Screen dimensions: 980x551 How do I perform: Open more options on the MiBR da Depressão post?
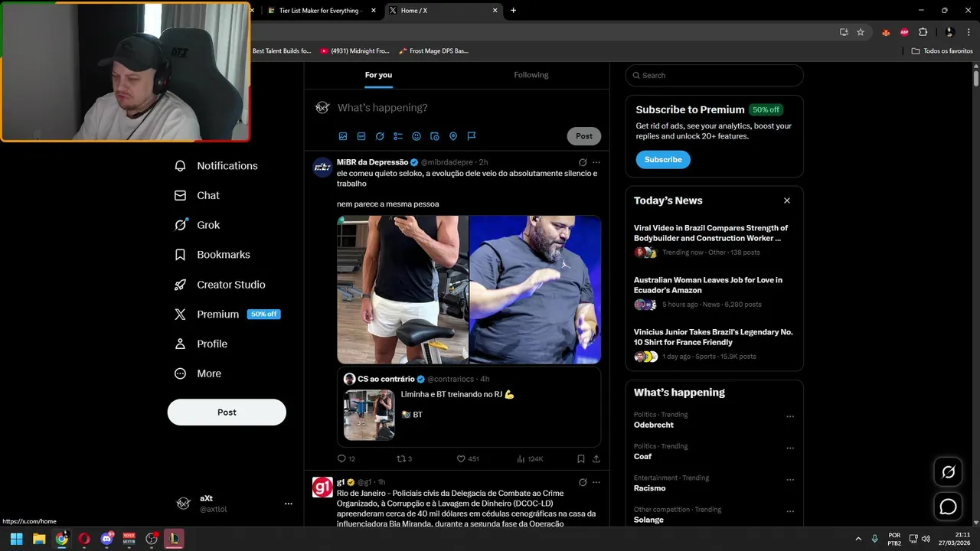[596, 162]
